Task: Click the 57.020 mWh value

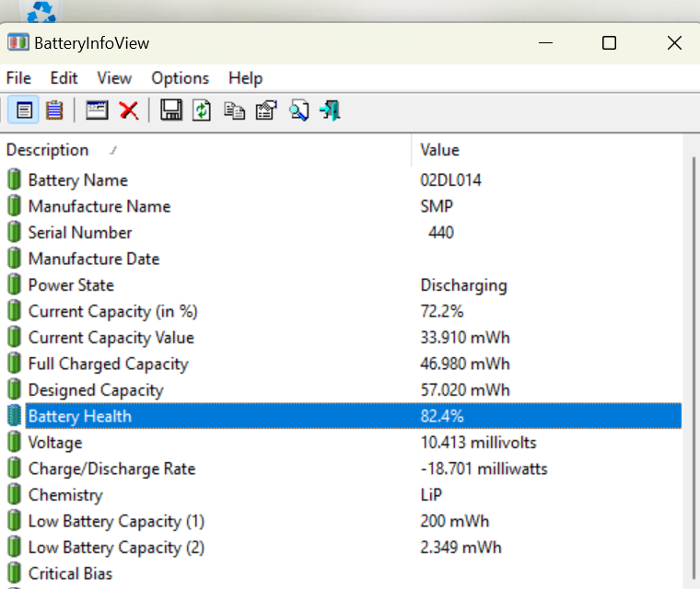Action: pyautogui.click(x=465, y=390)
